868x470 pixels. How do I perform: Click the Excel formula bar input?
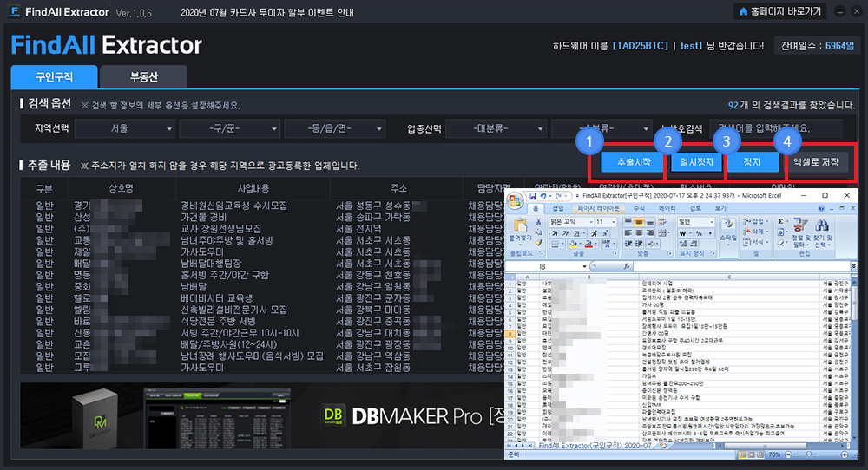742,266
